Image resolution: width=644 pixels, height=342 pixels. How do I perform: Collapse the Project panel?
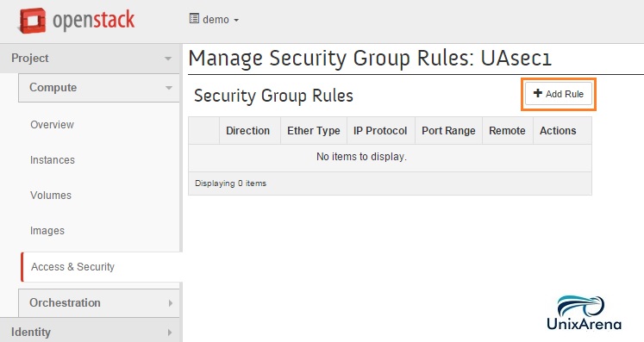91,59
